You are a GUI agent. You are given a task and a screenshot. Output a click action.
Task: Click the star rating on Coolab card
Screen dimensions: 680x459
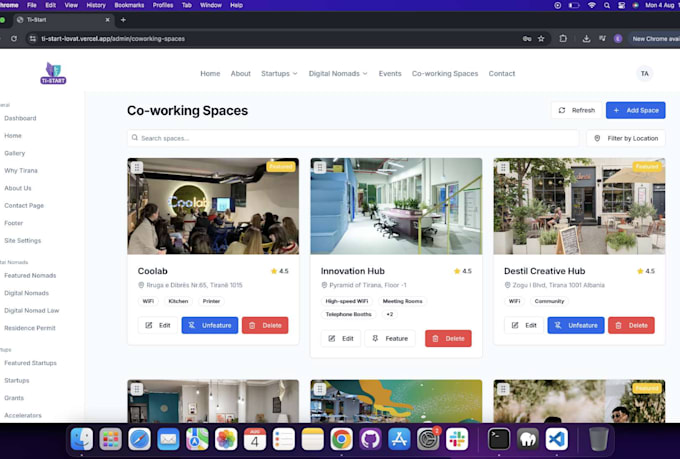pos(279,271)
